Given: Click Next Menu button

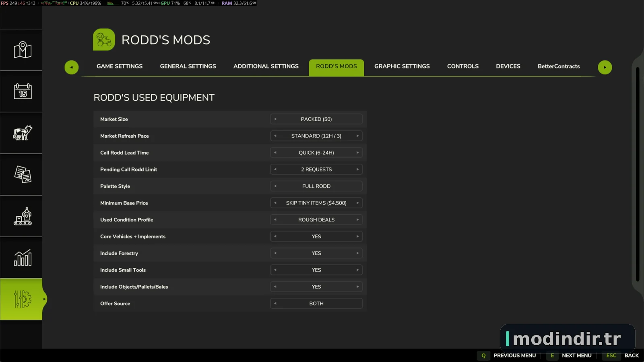Looking at the screenshot, I should pyautogui.click(x=577, y=356).
